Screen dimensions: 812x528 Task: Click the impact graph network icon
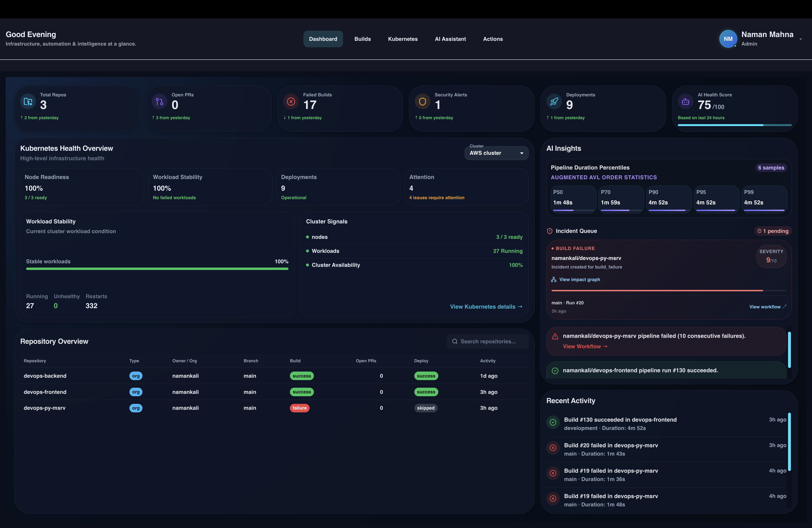(554, 279)
